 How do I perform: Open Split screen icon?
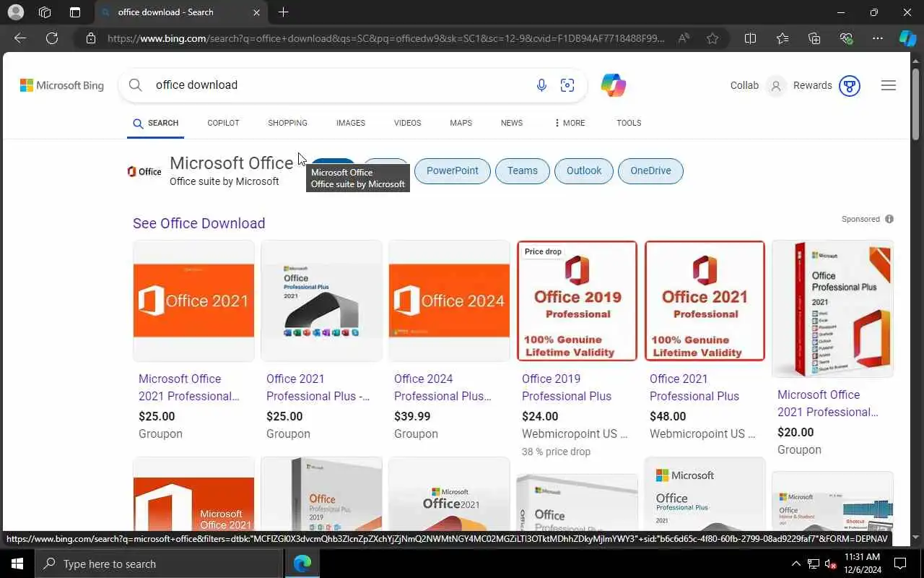pos(750,38)
